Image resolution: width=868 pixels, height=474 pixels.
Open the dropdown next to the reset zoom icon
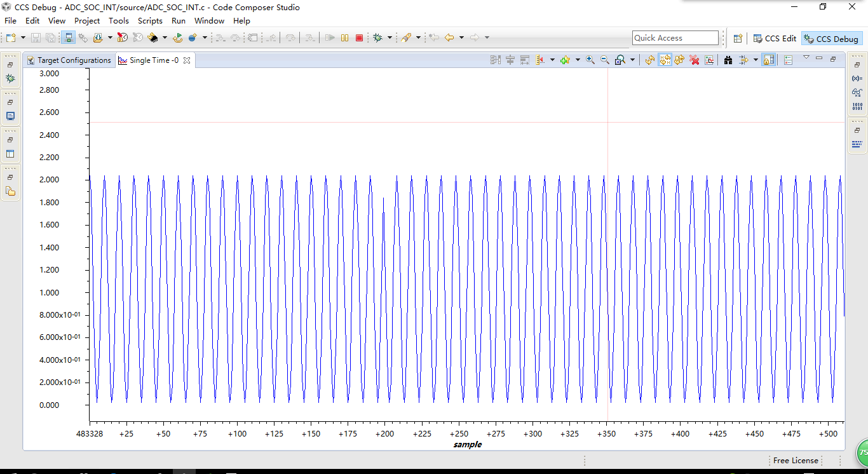633,60
